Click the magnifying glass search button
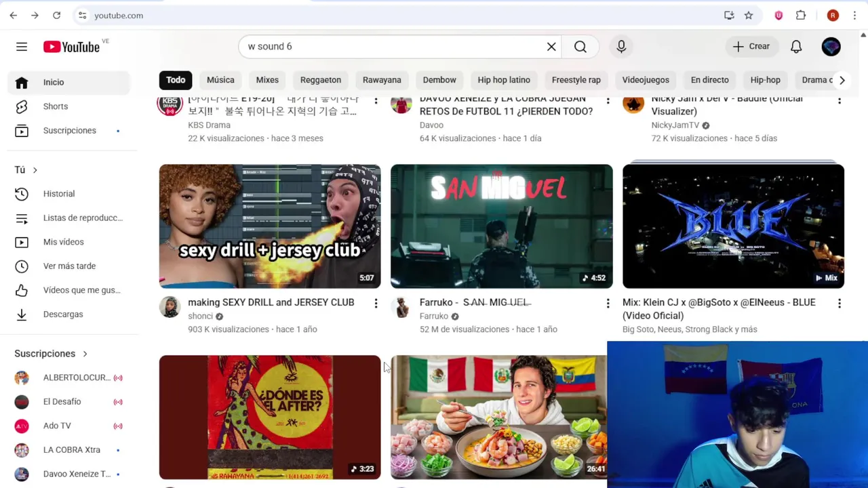868x488 pixels. coord(580,47)
